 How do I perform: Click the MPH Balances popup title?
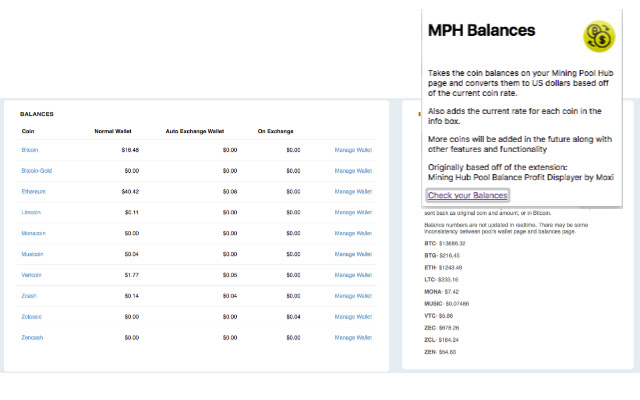(482, 31)
